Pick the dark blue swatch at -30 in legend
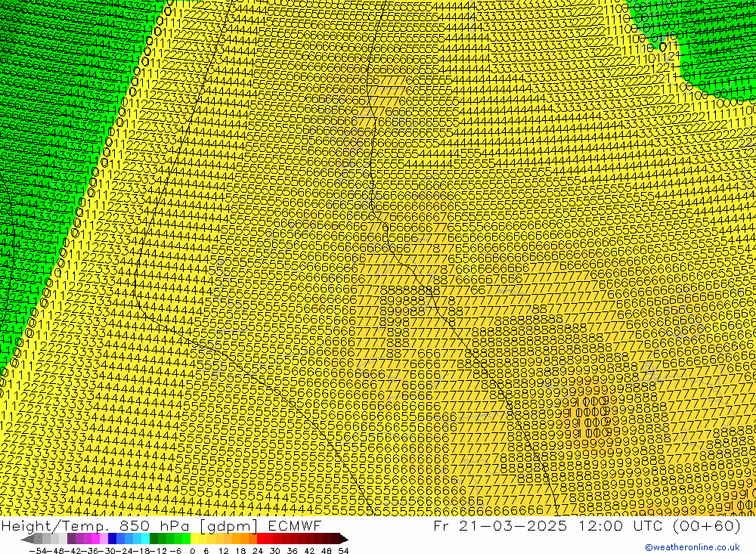756x554 pixels. 112,540
